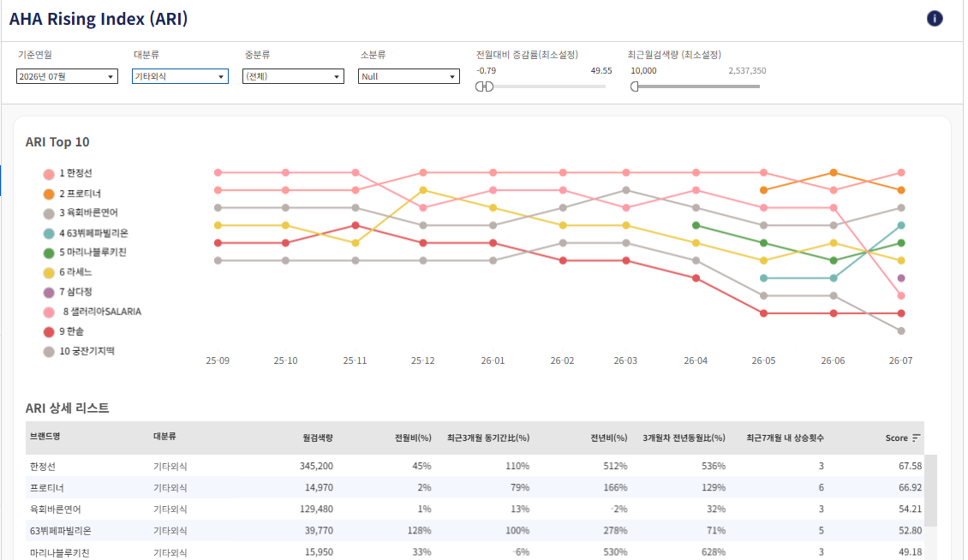Click the 최근월검색량 slider handle
The width and height of the screenshot is (968, 560).
[x=634, y=86]
